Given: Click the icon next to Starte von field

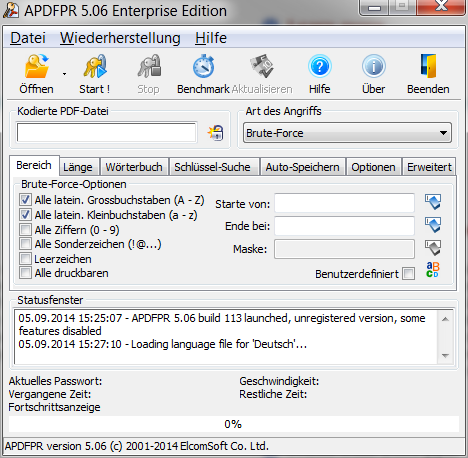Looking at the screenshot, I should pos(433,202).
